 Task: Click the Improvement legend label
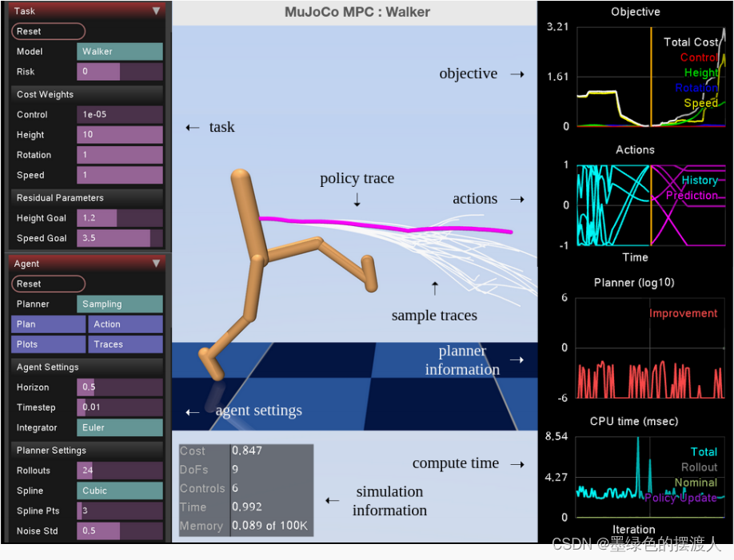pyautogui.click(x=683, y=313)
